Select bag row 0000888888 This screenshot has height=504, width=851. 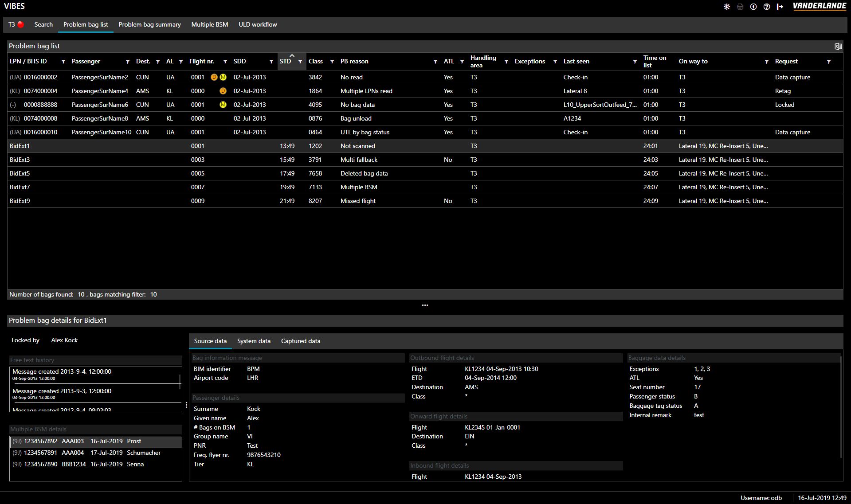425,105
